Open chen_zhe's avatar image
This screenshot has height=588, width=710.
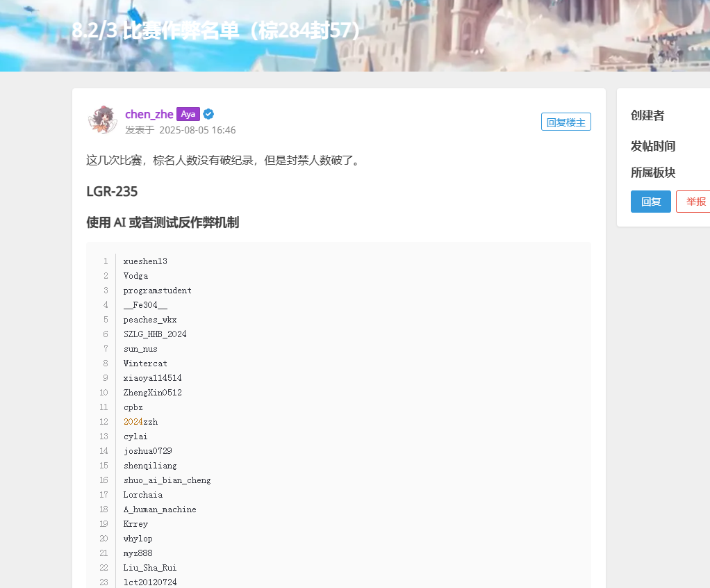103,120
